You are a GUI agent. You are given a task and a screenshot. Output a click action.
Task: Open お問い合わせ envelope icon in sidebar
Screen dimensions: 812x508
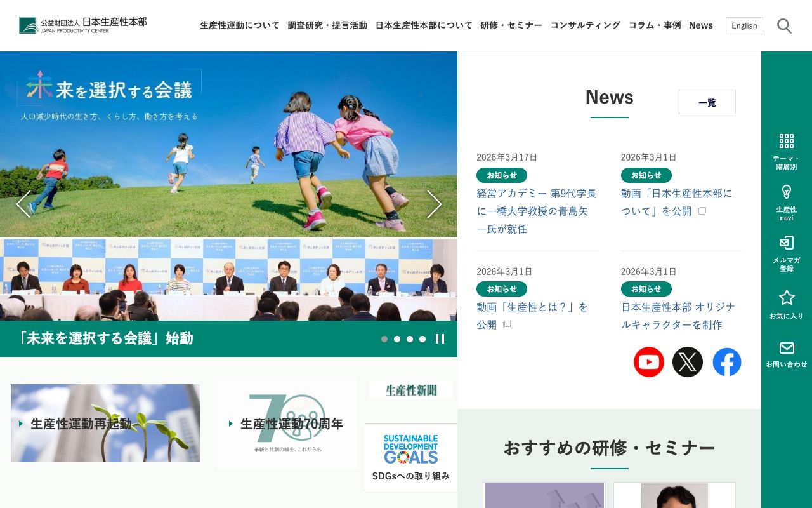point(787,348)
